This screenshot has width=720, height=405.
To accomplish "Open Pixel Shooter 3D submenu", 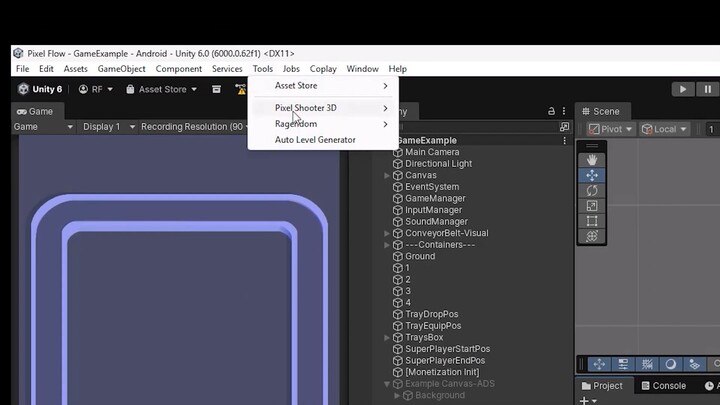I will pos(323,108).
